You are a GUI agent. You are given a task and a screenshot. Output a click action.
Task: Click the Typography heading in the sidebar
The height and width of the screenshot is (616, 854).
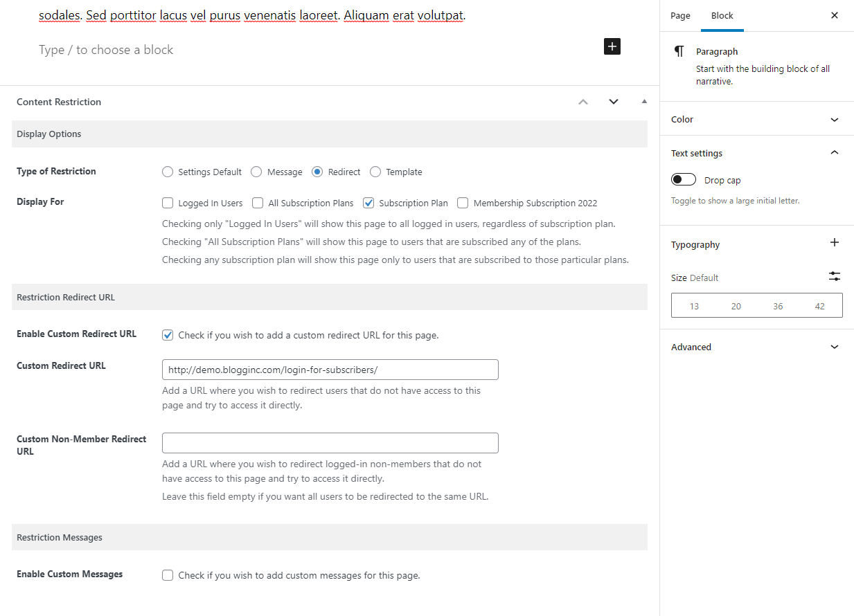click(695, 244)
